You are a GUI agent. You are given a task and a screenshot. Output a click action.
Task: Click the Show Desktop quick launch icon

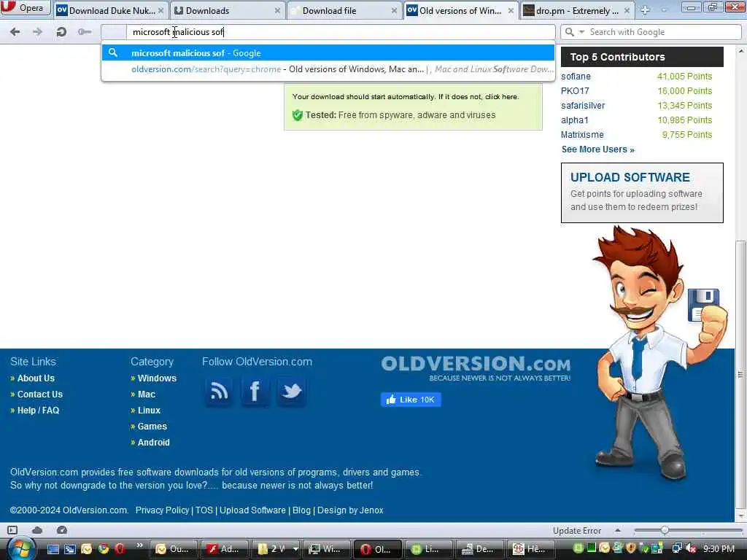(53, 549)
